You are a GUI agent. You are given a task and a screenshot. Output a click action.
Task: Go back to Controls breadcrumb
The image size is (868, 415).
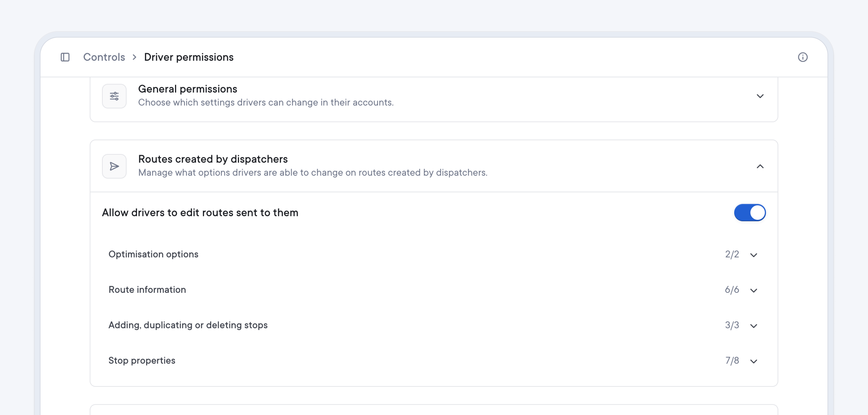tap(104, 57)
